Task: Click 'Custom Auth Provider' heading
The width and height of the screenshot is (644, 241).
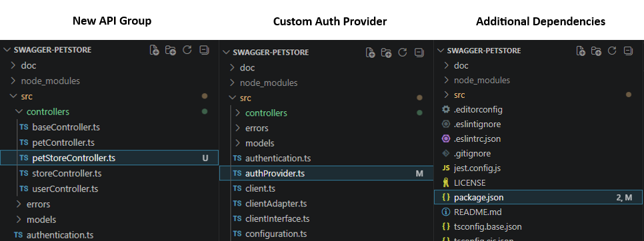Action: click(330, 21)
